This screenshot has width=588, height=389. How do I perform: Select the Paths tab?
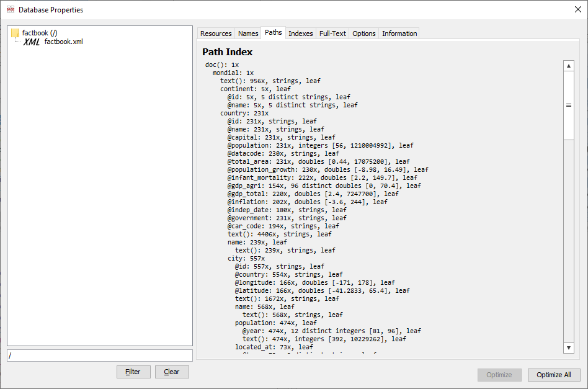point(273,33)
